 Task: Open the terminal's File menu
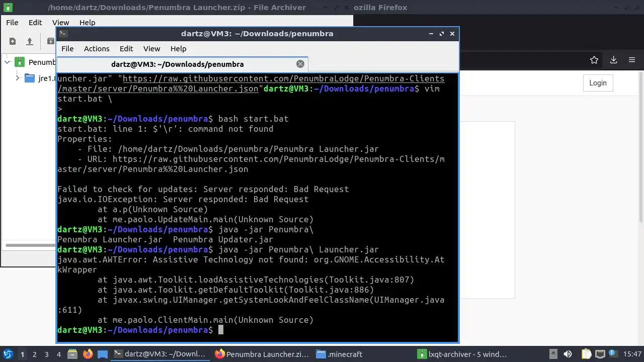[67, 49]
